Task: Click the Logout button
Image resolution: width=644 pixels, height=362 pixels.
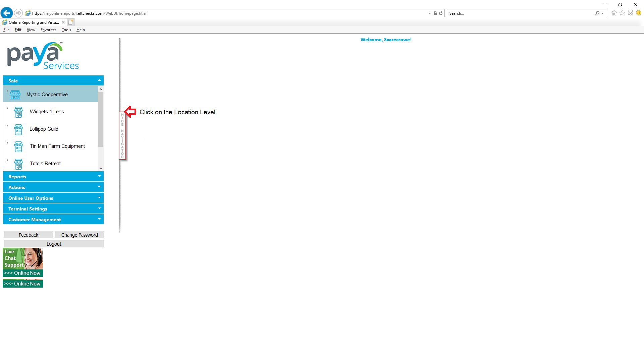Action: click(x=54, y=244)
